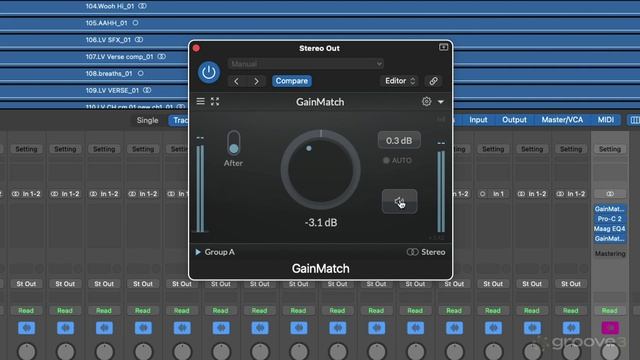
Task: Click the -3.1 dB gain readout
Action: 321,223
